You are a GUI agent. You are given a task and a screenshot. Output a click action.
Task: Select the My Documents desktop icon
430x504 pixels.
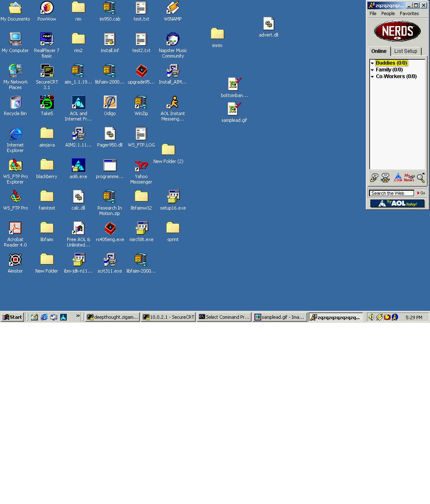click(x=15, y=11)
